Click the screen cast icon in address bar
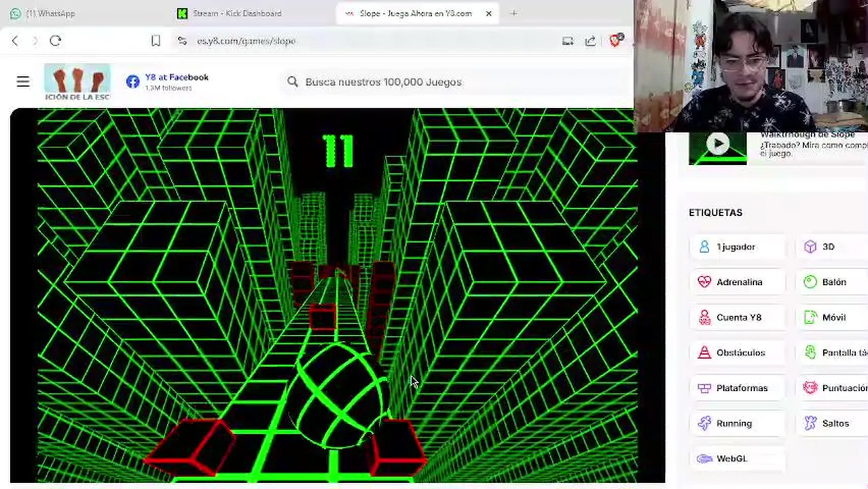The height and width of the screenshot is (489, 868). [568, 41]
